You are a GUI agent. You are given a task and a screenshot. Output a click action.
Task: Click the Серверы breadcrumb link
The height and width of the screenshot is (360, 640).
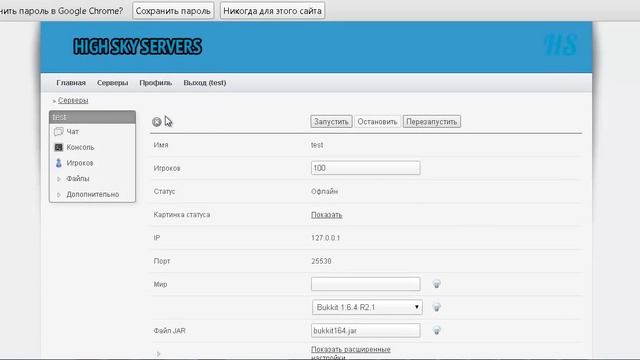pyautogui.click(x=73, y=100)
